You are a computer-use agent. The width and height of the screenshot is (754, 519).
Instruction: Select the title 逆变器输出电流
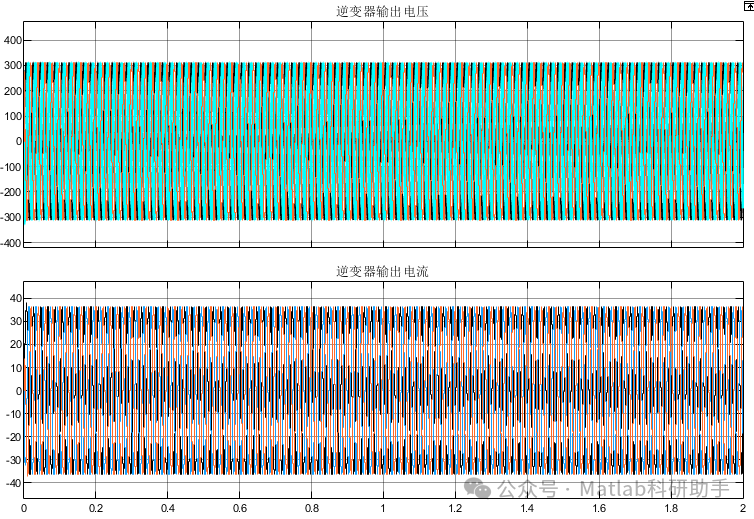(382, 271)
